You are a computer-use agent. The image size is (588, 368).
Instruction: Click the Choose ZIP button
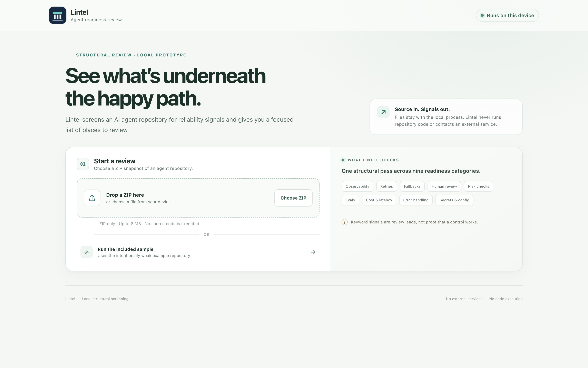(293, 198)
